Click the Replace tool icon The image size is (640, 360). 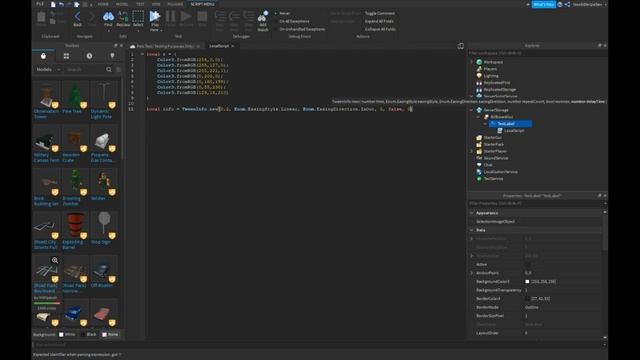[123, 17]
